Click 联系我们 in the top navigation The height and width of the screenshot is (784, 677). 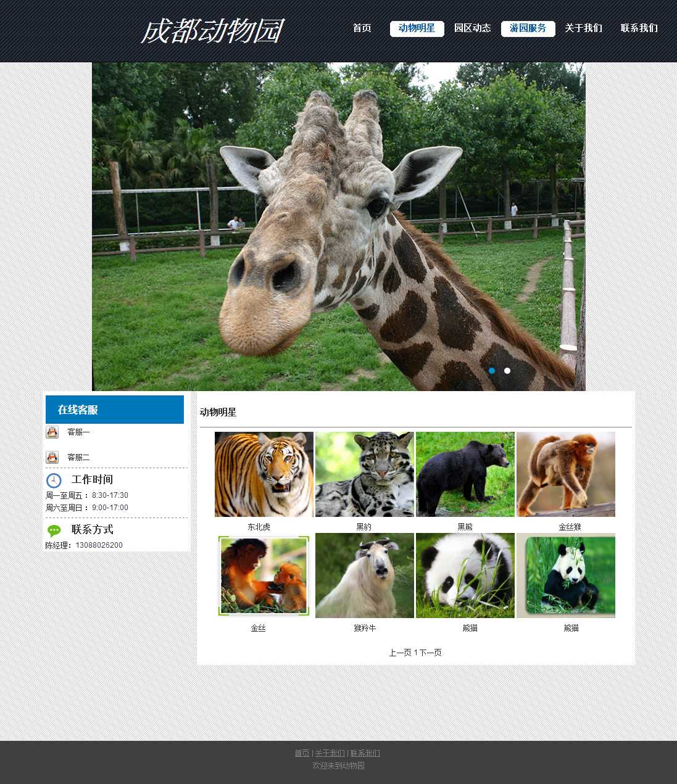(639, 28)
